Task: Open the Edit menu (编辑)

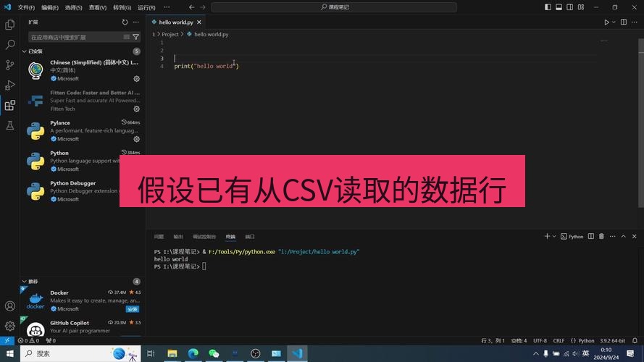Action: click(x=50, y=7)
